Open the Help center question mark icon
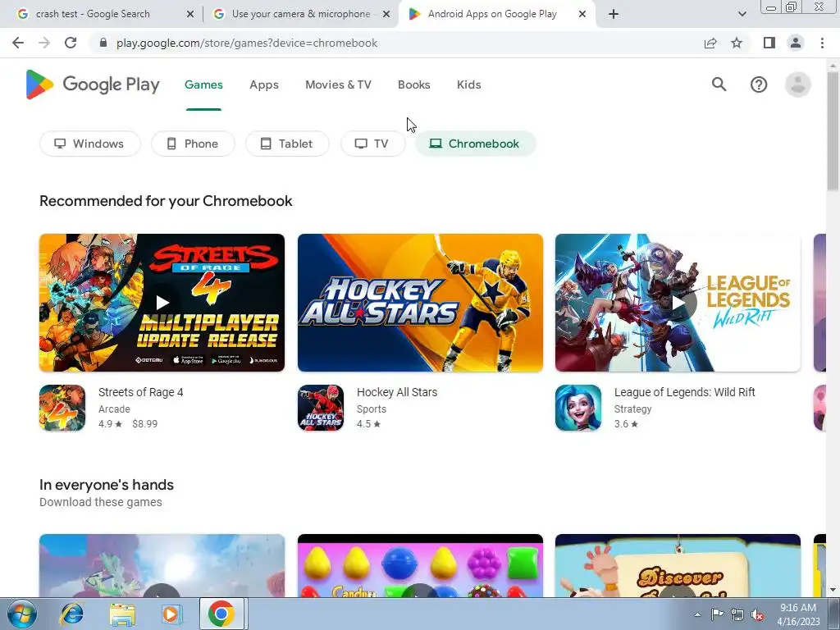This screenshot has height=630, width=840. (759, 84)
